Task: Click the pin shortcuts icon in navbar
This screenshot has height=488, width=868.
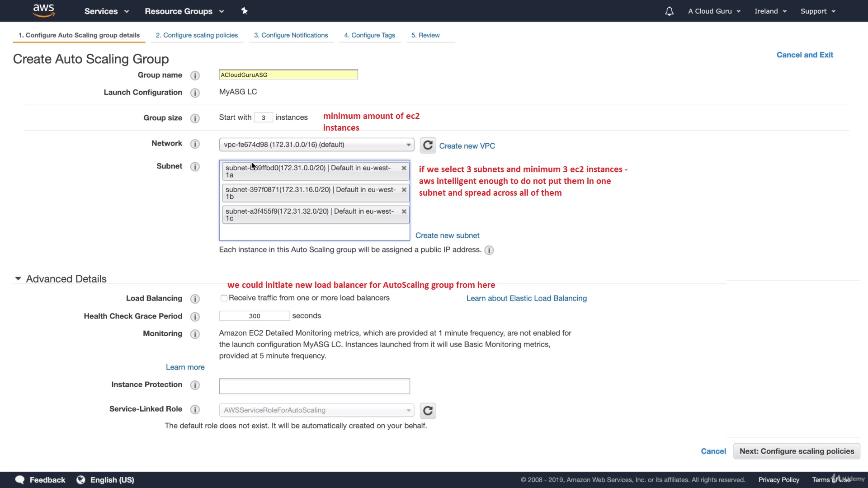Action: click(x=244, y=11)
